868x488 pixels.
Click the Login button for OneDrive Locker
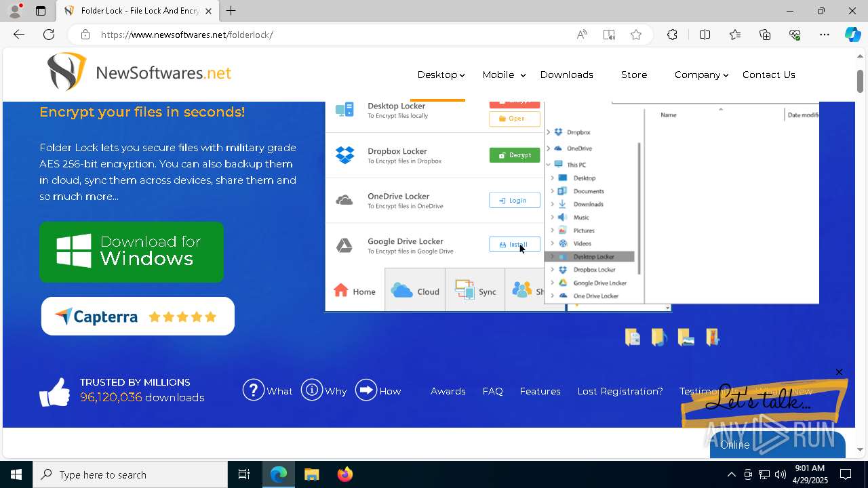point(515,200)
